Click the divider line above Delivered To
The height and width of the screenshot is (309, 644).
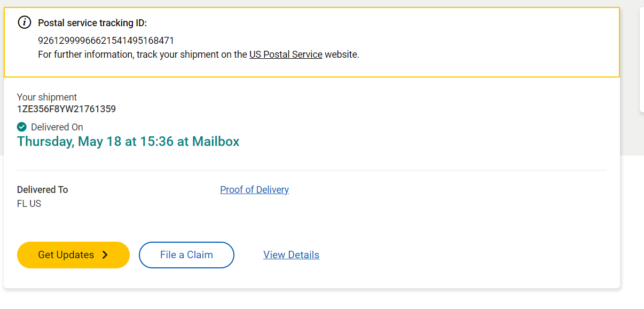[x=311, y=171]
